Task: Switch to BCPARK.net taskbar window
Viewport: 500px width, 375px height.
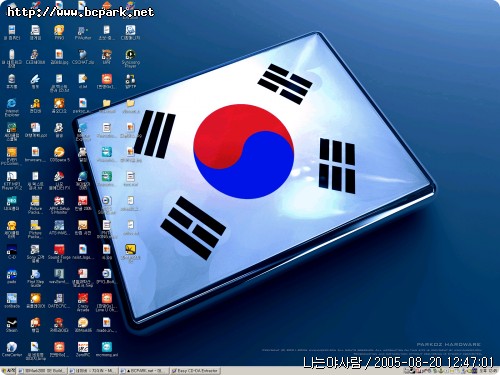Action: [144, 371]
